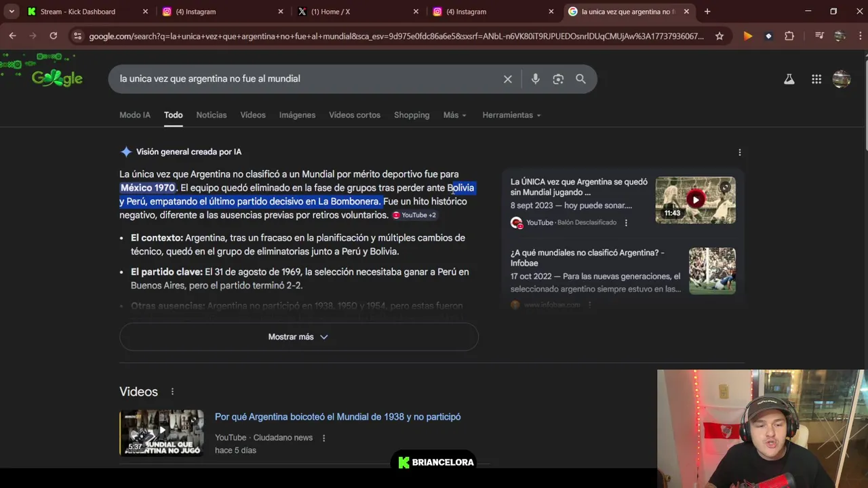Open the Google apps grid

tap(816, 79)
